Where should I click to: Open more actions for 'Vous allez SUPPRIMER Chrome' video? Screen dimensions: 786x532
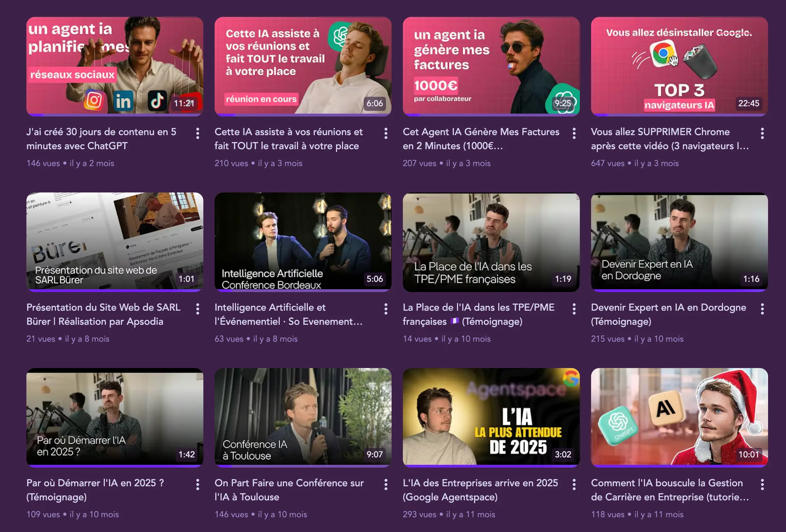click(762, 133)
